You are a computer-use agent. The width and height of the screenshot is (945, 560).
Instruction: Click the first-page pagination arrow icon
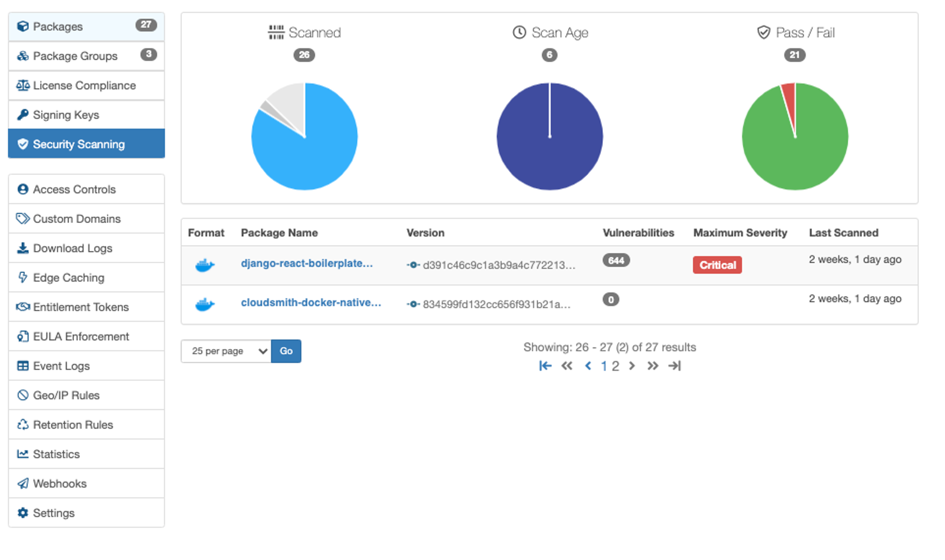545,366
